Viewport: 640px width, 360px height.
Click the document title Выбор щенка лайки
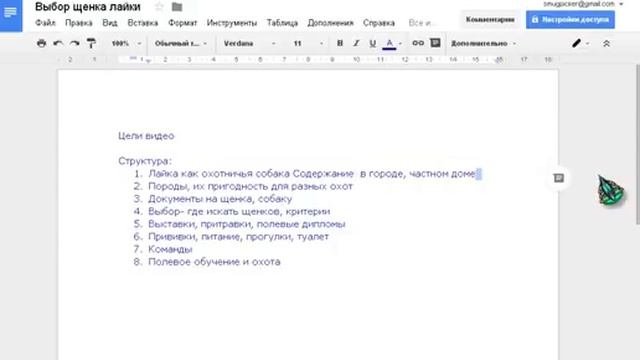pyautogui.click(x=88, y=7)
